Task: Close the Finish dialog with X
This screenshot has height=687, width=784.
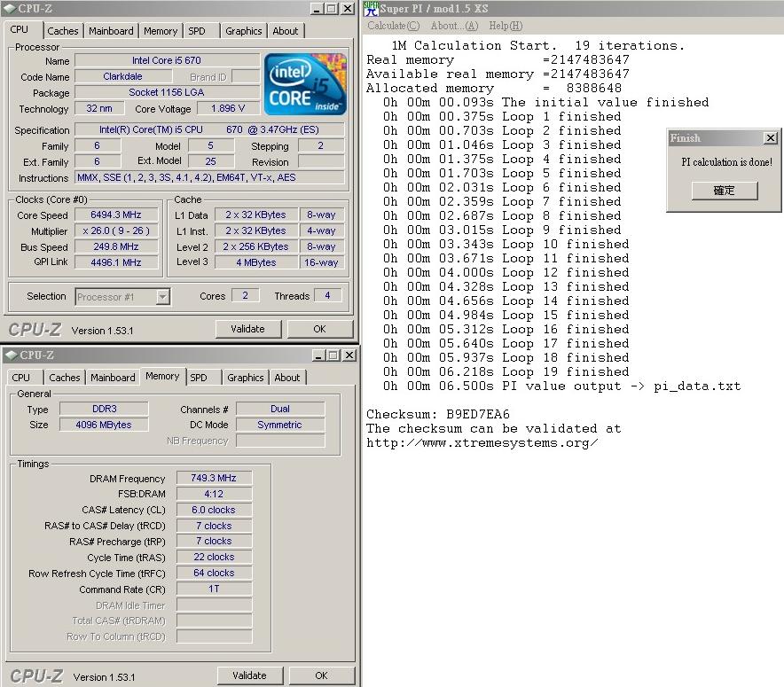Action: pyautogui.click(x=771, y=138)
